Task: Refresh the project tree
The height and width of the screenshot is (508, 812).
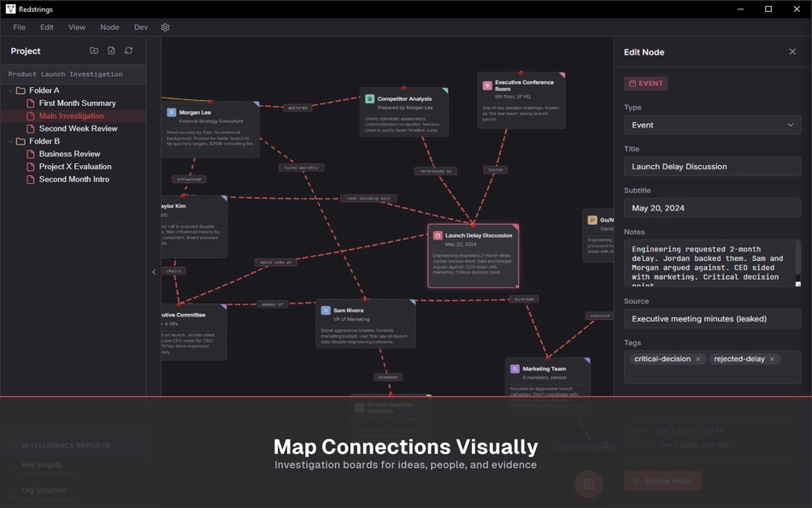Action: click(x=127, y=50)
